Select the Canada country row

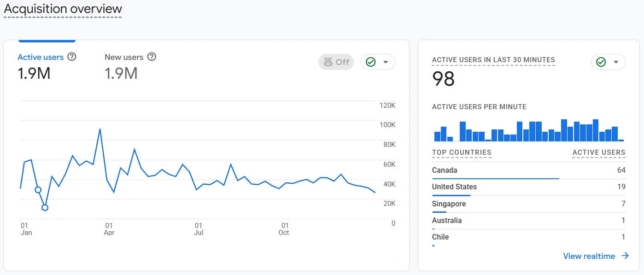tap(529, 170)
